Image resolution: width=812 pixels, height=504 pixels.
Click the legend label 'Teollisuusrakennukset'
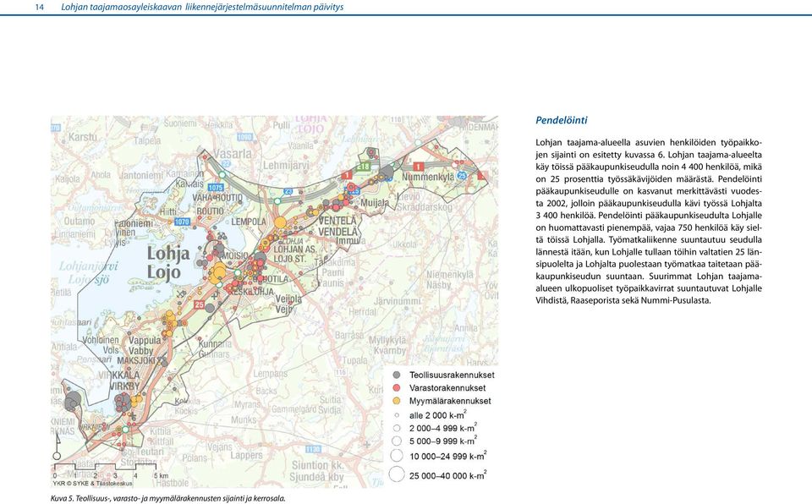click(x=452, y=375)
